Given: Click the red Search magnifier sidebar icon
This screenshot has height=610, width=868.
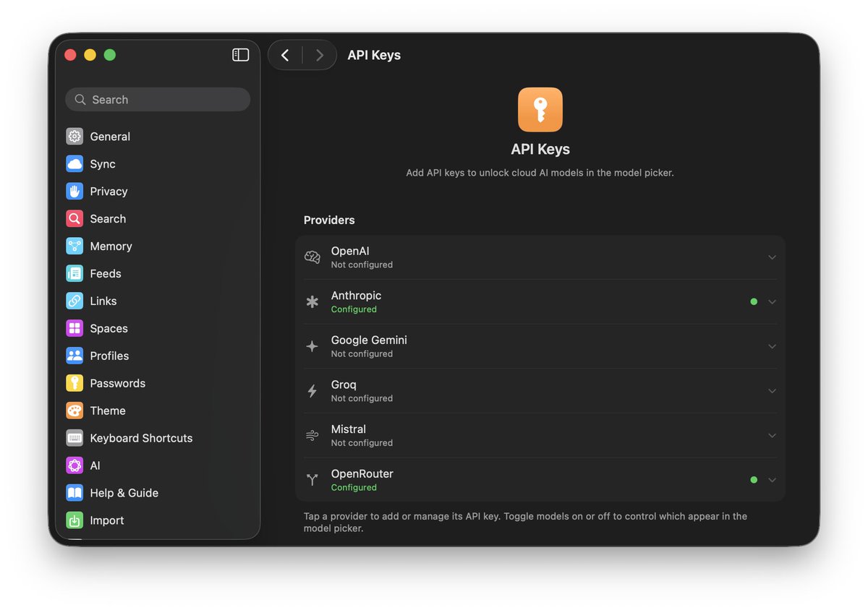Looking at the screenshot, I should pos(75,219).
